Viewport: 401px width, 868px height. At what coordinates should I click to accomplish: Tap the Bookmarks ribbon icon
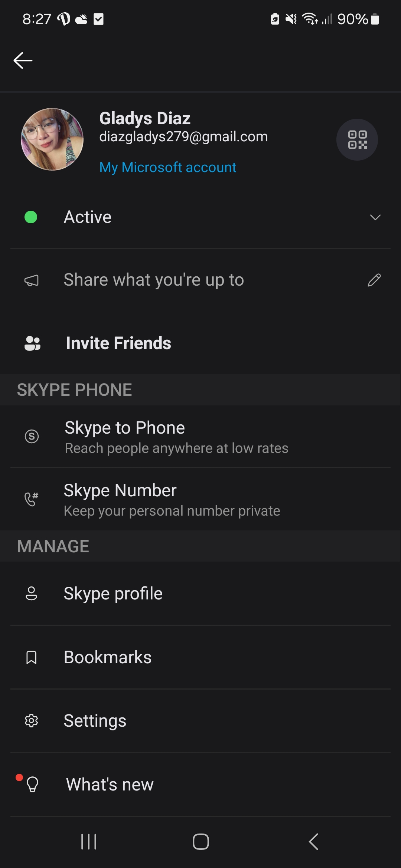point(32,657)
